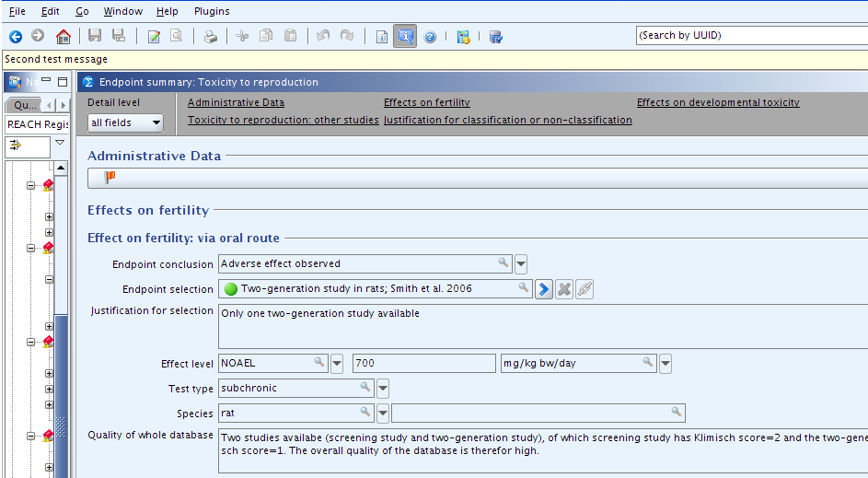The height and width of the screenshot is (478, 868).
Task: Click the magnifier in Endpoint conclusion field
Action: (x=503, y=262)
